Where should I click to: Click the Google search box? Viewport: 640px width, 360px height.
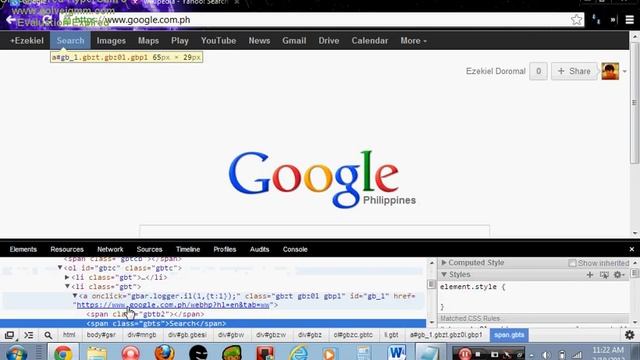pos(314,231)
